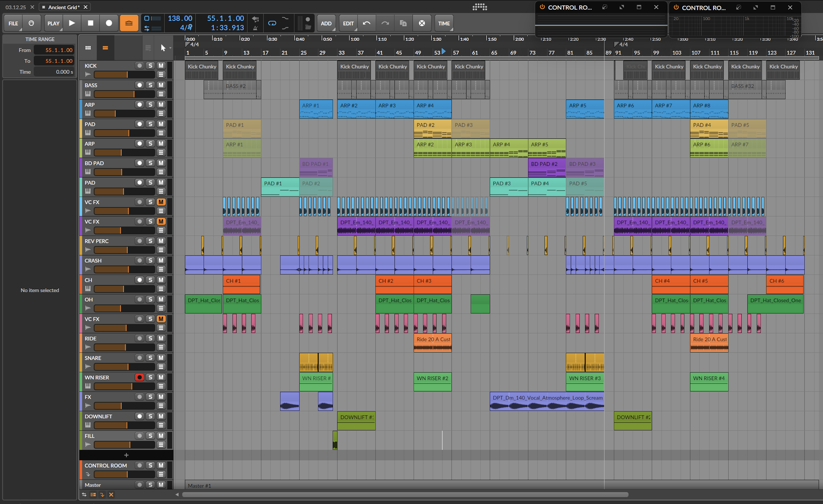
Task: Click the add track plus button
Action: click(126, 455)
